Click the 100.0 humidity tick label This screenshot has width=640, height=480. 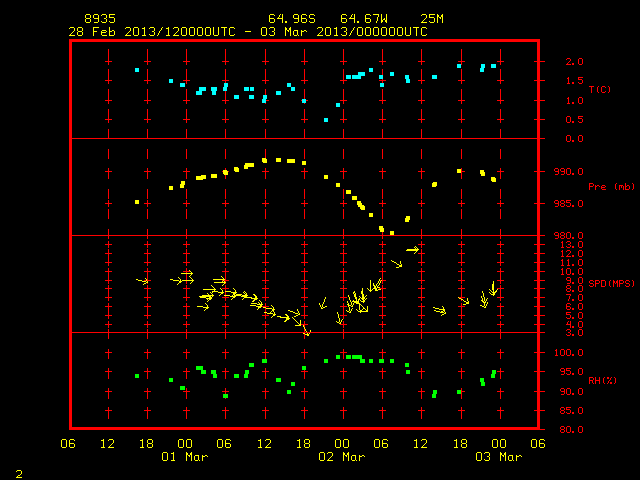coord(568,353)
